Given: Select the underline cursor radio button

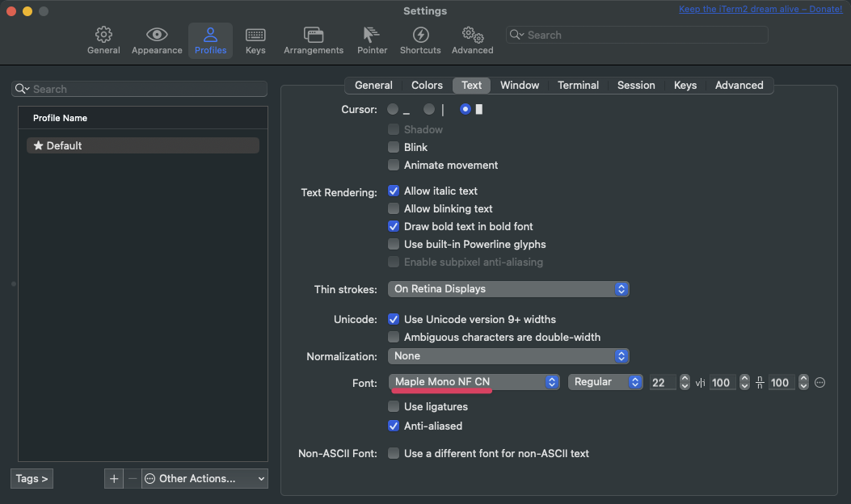Looking at the screenshot, I should click(x=393, y=109).
